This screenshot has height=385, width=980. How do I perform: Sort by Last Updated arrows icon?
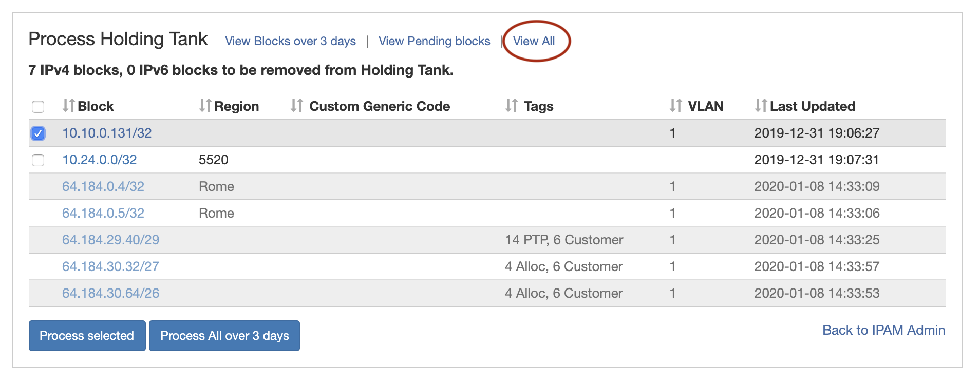pos(761,105)
